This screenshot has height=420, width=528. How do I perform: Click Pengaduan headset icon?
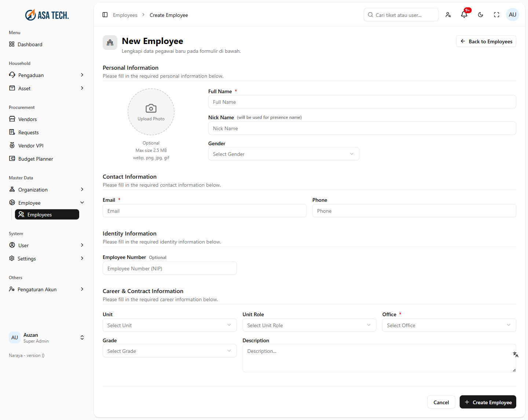tap(12, 75)
